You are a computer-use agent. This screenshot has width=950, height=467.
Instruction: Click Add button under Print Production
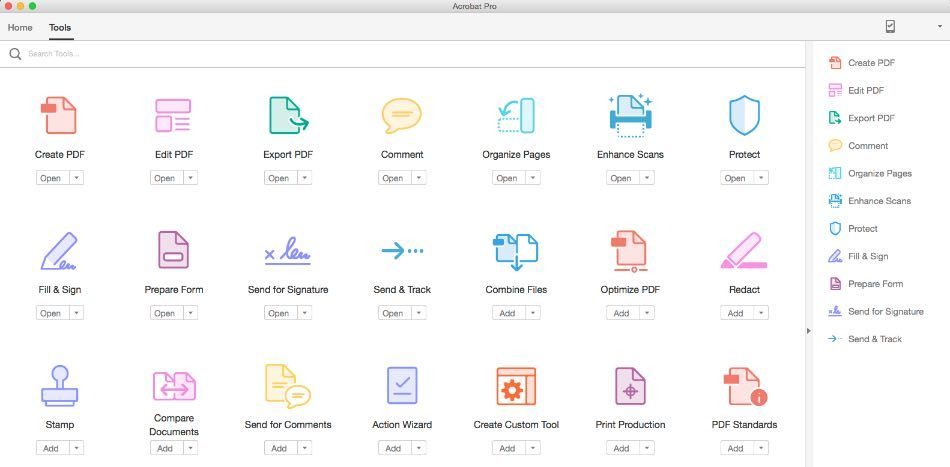pyautogui.click(x=621, y=448)
